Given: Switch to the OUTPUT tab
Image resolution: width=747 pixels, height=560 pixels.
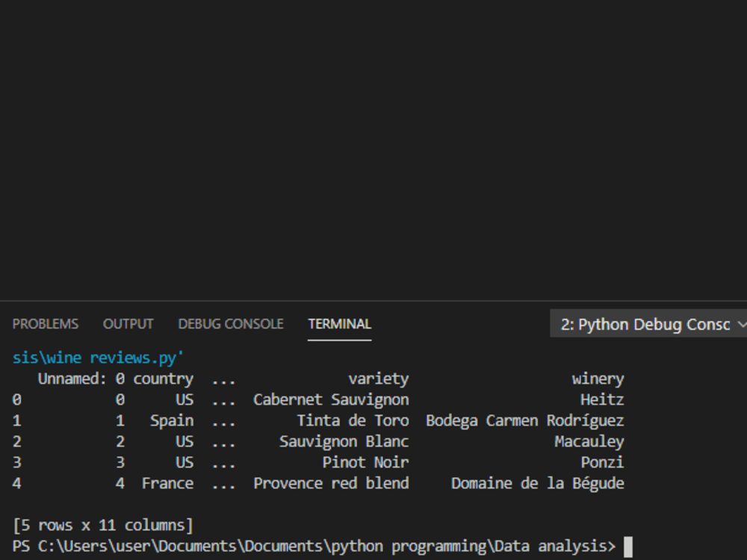Looking at the screenshot, I should (128, 324).
